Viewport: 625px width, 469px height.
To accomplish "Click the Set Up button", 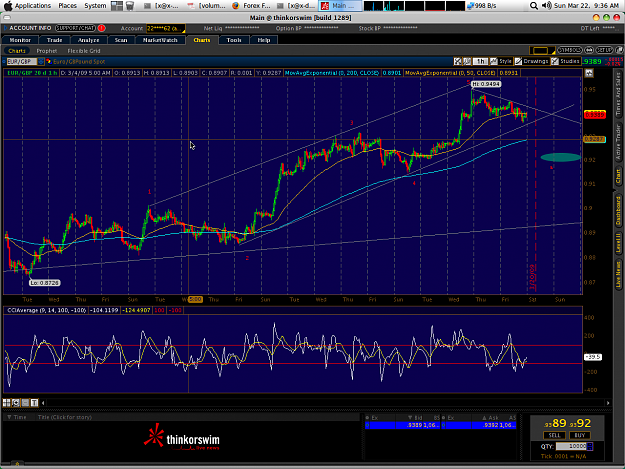I will point(604,50).
